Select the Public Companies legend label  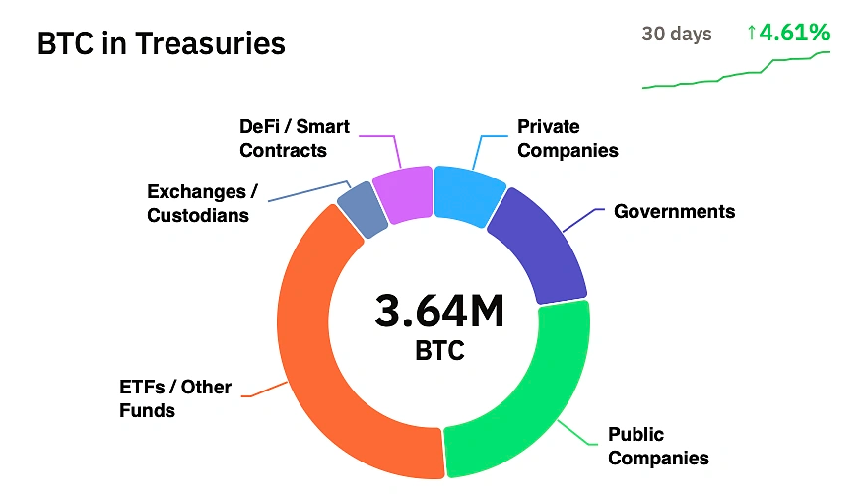point(658,446)
